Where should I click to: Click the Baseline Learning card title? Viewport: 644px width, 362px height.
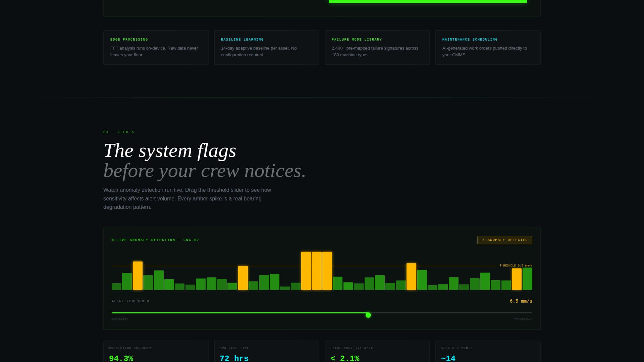tap(242, 40)
